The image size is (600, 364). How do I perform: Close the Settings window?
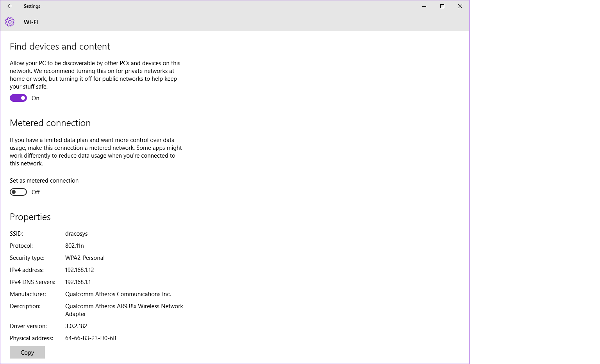(460, 6)
